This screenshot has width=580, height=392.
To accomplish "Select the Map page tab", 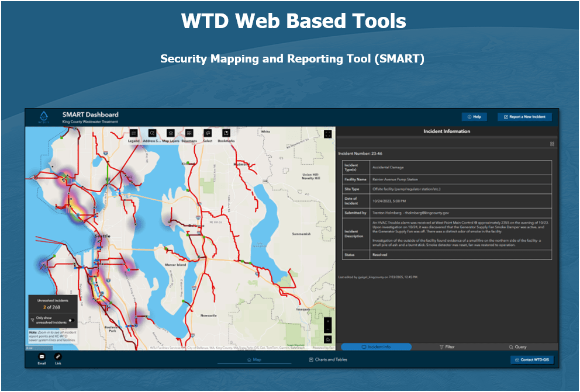I will pyautogui.click(x=254, y=359).
